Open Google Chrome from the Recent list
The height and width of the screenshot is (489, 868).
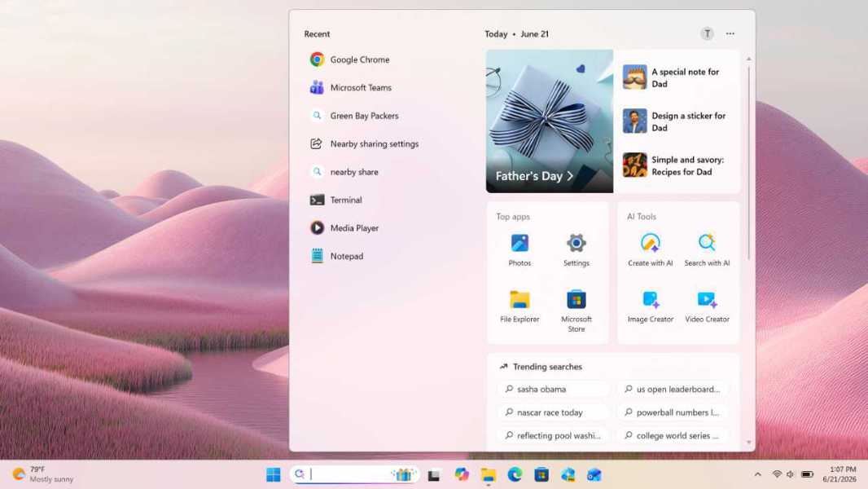pos(350,59)
